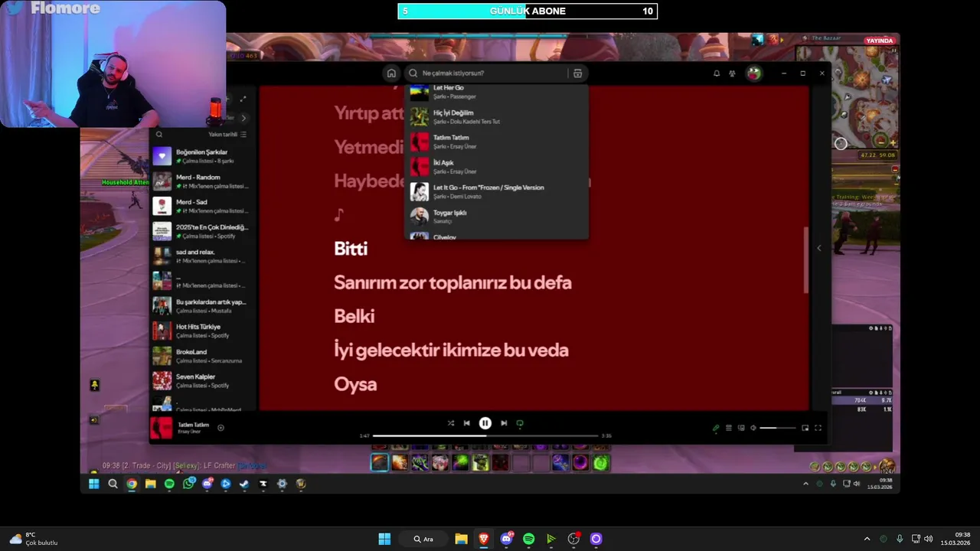The image size is (980, 551).
Task: Open Spotify mini player icon
Action: coord(805,429)
